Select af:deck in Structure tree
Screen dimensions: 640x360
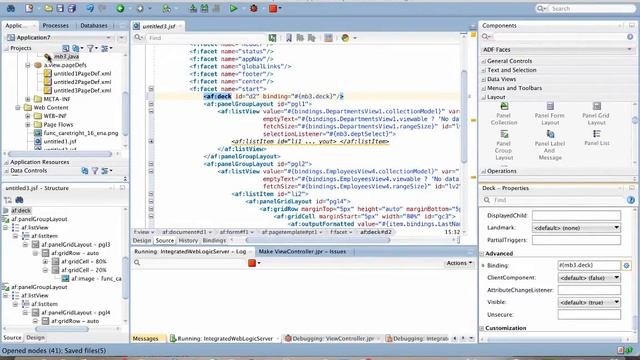pos(21,211)
